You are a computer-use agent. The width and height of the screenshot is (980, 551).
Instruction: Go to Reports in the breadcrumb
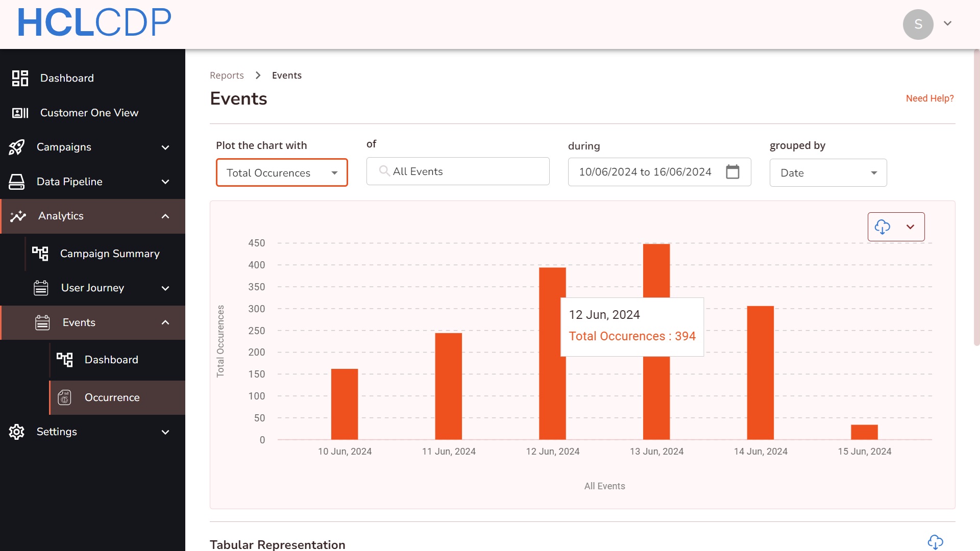[227, 76]
